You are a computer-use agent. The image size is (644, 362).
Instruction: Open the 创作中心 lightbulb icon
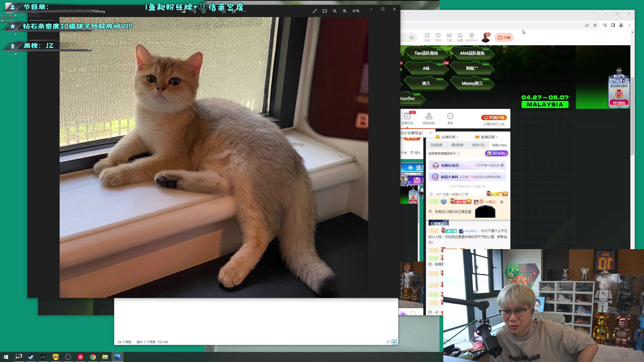pos(472,37)
